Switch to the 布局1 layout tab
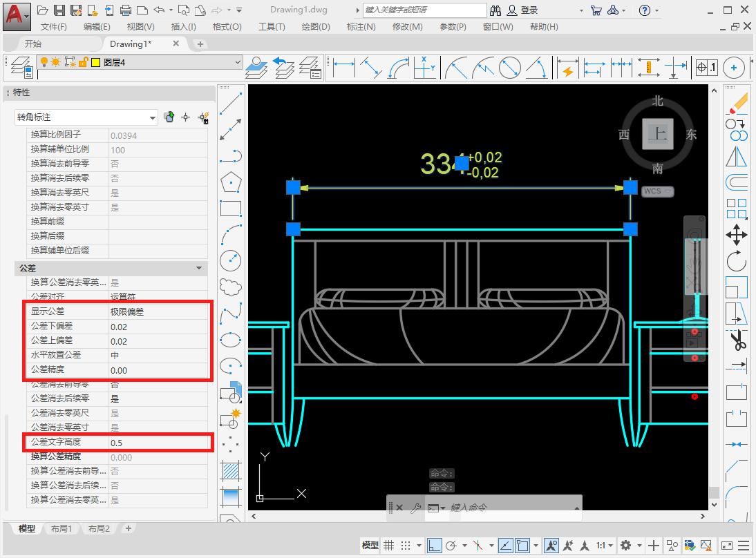The height and width of the screenshot is (558, 756). [x=62, y=528]
